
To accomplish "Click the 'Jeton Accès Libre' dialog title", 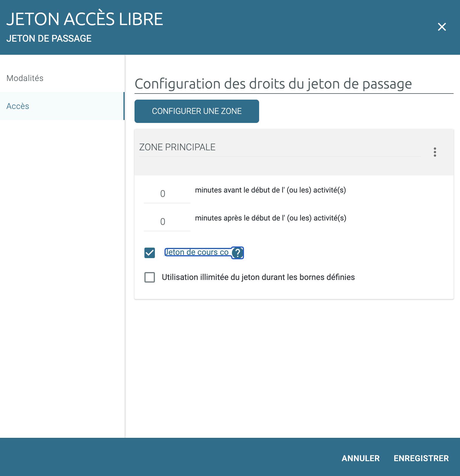I will pyautogui.click(x=85, y=19).
